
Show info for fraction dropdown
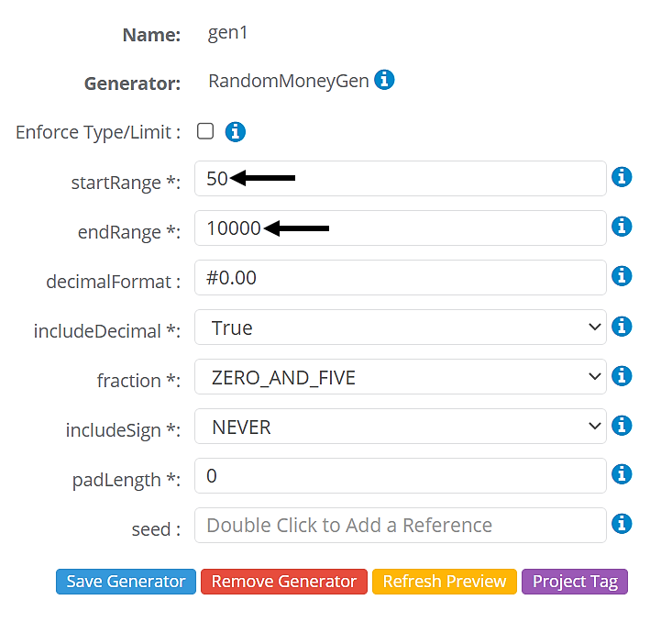[622, 376]
